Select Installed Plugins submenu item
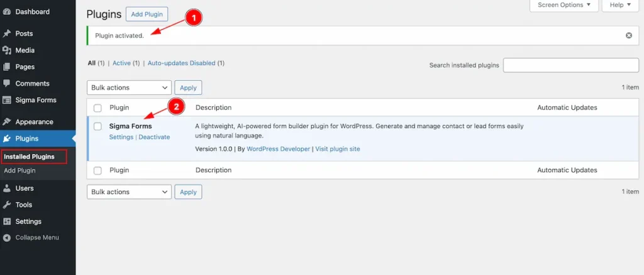 [29, 157]
